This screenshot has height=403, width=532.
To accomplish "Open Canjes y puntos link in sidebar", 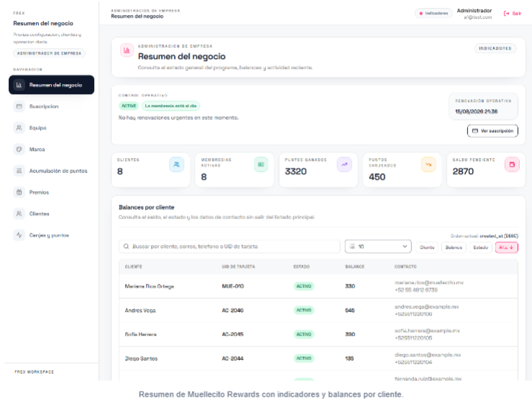I will [49, 235].
